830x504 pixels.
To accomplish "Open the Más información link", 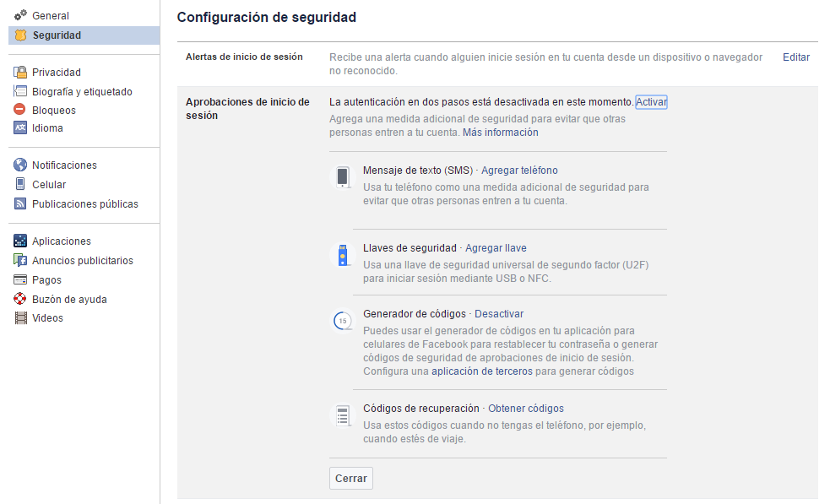I will [x=500, y=133].
